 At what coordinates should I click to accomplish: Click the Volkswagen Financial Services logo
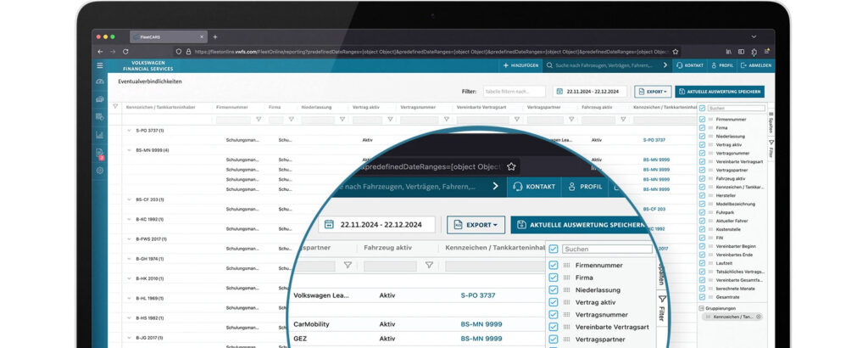148,66
